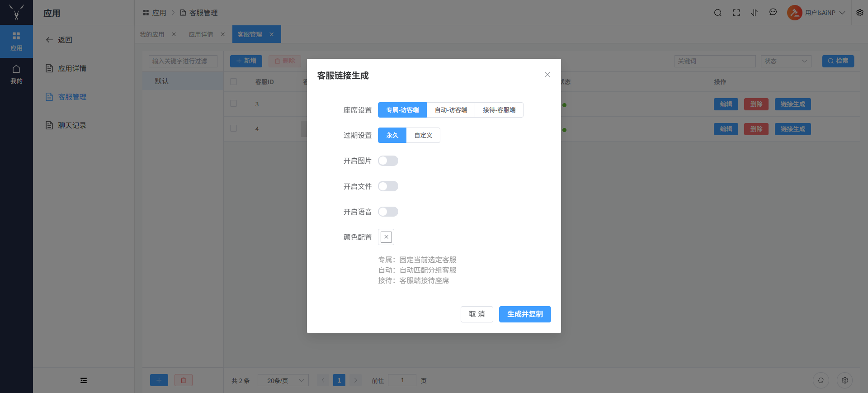Select the 自动-访客端 seat option
The width and height of the screenshot is (868, 393).
[x=451, y=110]
